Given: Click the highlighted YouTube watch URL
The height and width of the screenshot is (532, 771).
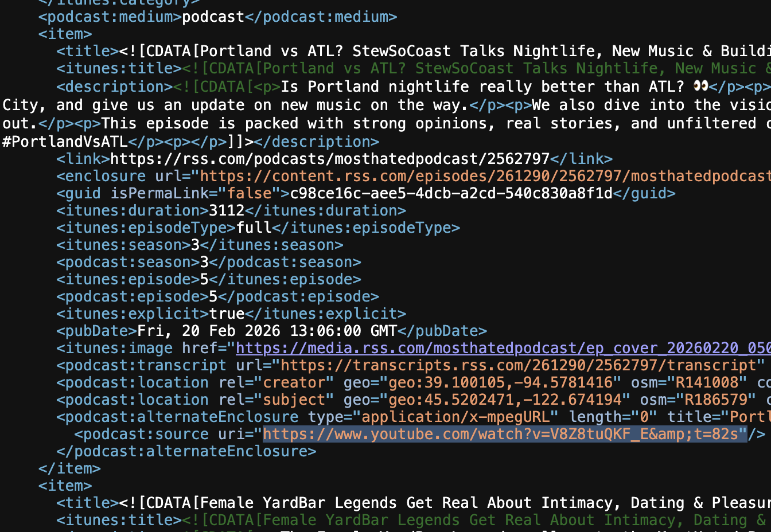Looking at the screenshot, I should 502,434.
